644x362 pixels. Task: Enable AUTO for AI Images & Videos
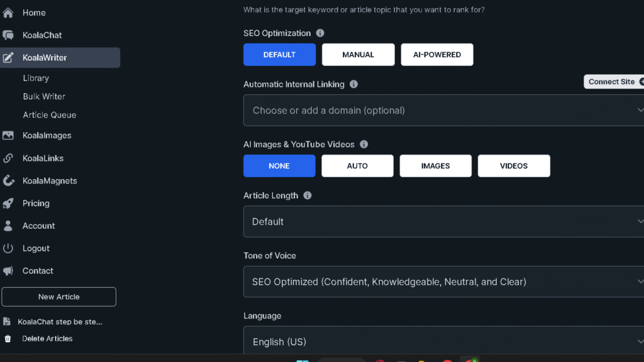click(x=357, y=165)
